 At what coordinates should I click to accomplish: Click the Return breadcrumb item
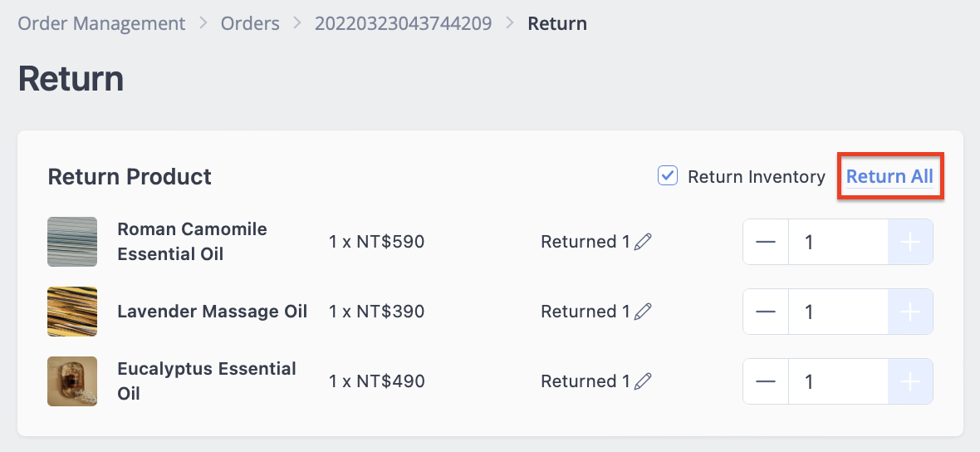[557, 24]
